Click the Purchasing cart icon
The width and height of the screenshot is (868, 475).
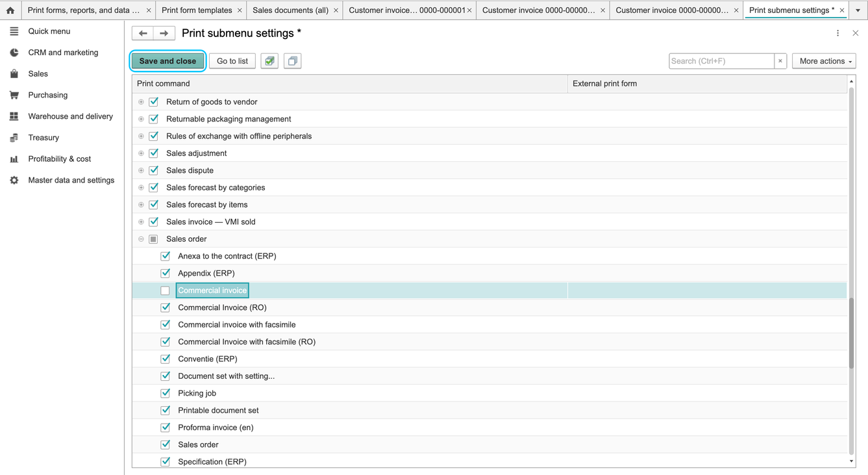(14, 95)
